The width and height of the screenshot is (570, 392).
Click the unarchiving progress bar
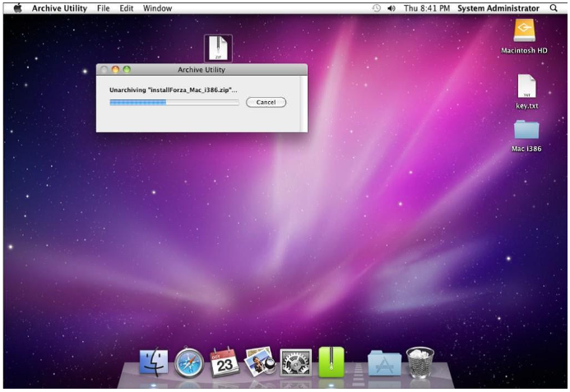174,103
